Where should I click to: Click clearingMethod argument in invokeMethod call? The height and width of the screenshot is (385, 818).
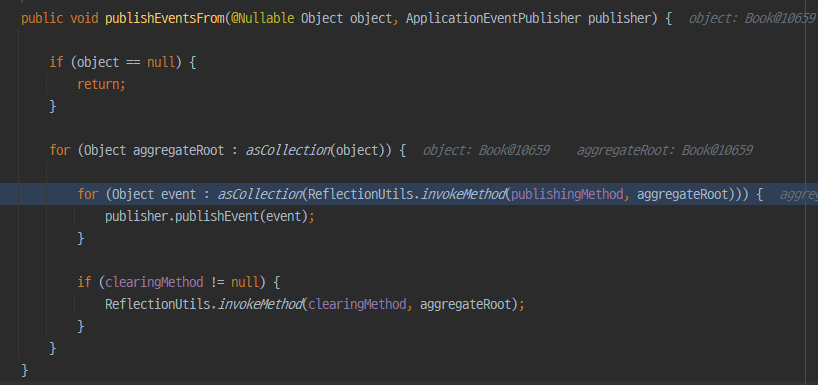click(357, 305)
